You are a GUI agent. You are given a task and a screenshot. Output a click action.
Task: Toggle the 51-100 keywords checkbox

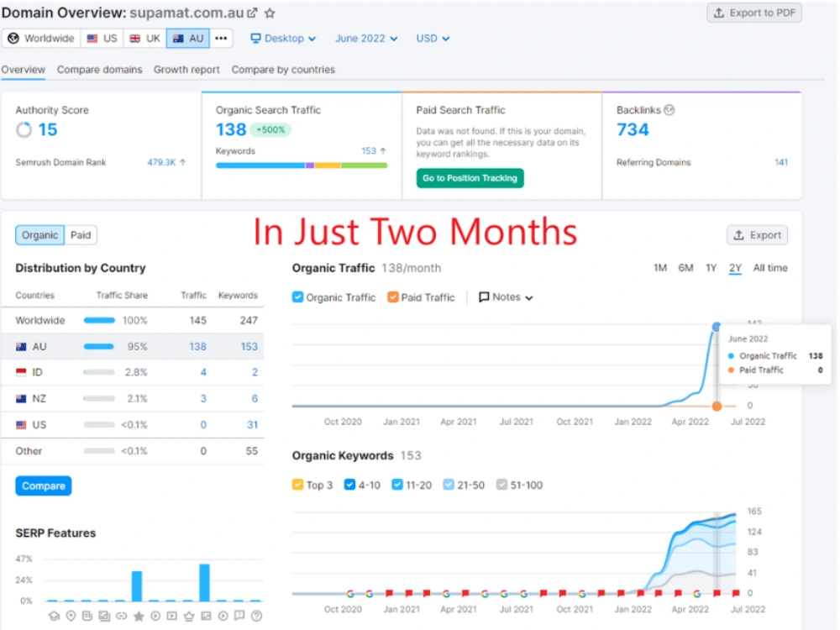tap(501, 485)
